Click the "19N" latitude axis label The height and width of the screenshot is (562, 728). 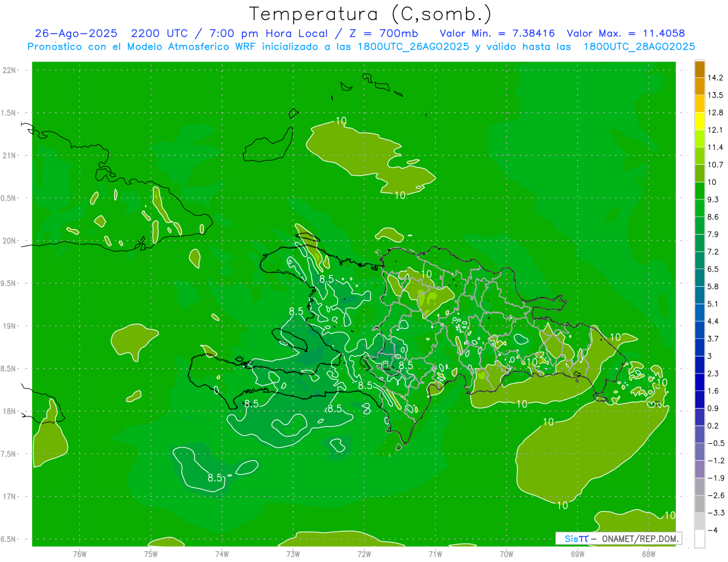[x=10, y=326]
